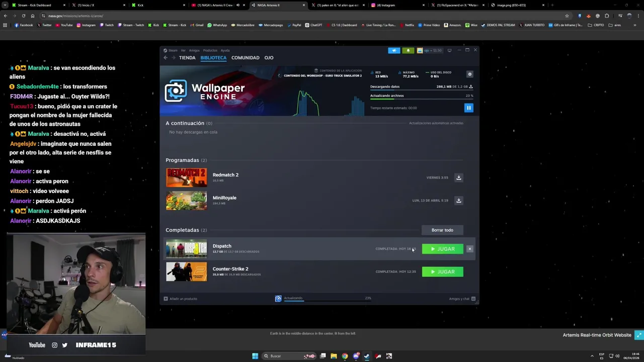The image size is (644, 362).
Task: Switch to the TIENDA tab
Action: (187, 58)
